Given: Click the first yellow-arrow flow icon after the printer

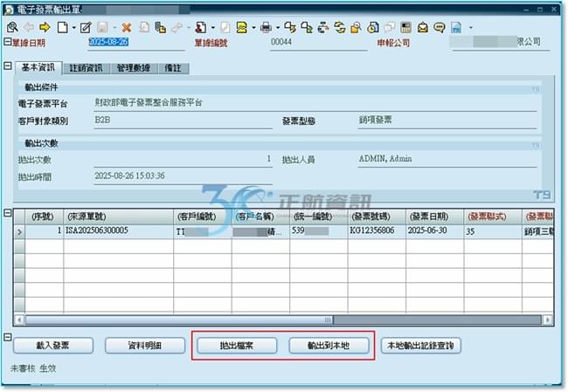Looking at the screenshot, I should click(x=290, y=27).
